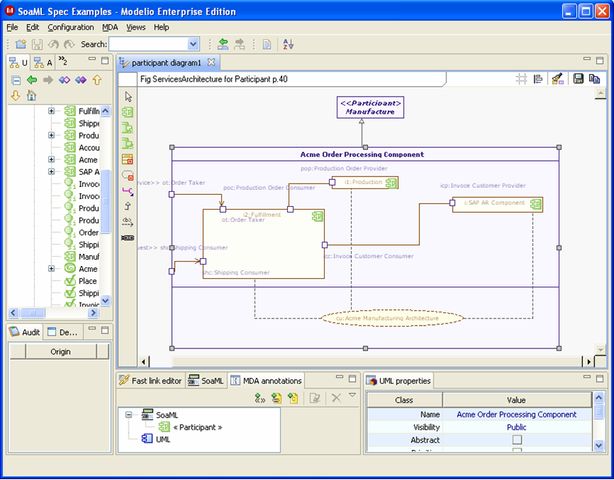Open the Search dropdown arrow
This screenshot has width=614, height=480.
click(193, 44)
